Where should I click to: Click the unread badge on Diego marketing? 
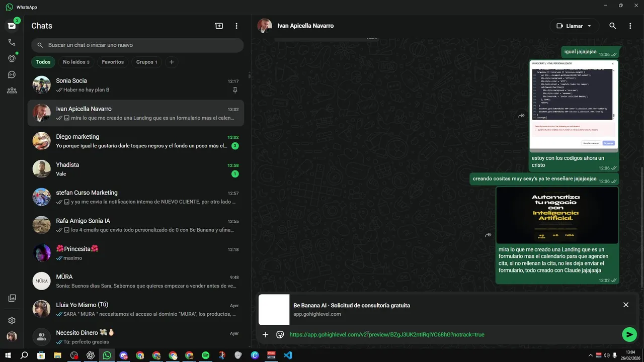coord(235,146)
